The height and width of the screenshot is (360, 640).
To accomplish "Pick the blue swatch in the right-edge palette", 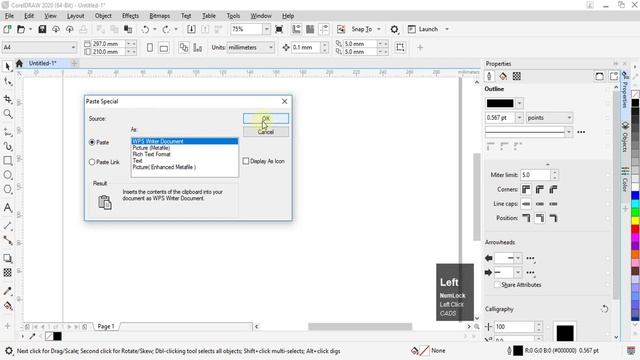I will [636, 196].
